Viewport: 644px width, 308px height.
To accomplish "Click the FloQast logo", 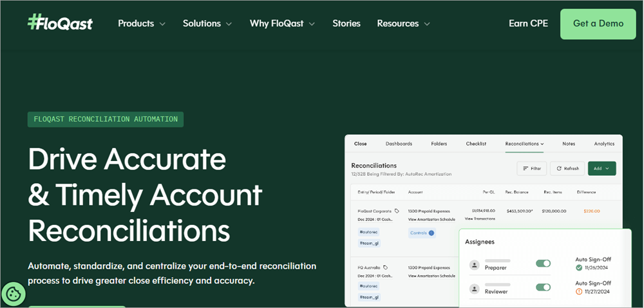I will [60, 23].
